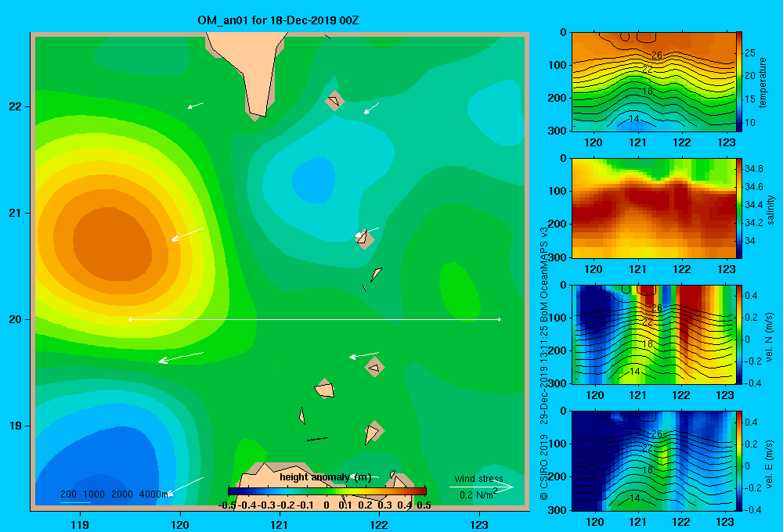Click the latitude 21 axis label on map
Image resolution: width=783 pixels, height=532 pixels.
tap(16, 213)
